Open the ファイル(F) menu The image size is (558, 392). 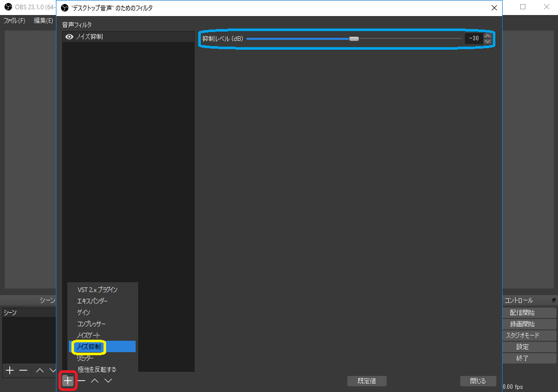pos(14,21)
